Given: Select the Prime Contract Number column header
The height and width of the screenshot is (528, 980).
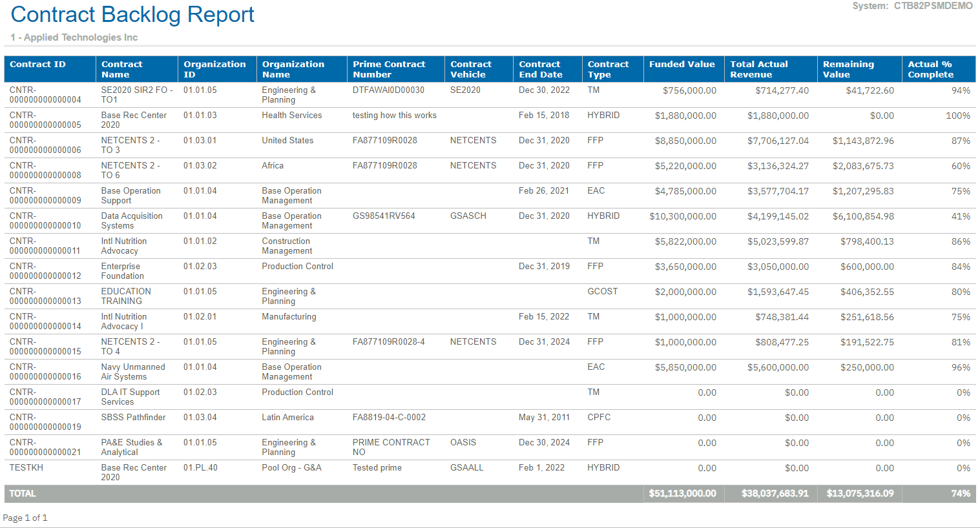Looking at the screenshot, I should tap(389, 69).
